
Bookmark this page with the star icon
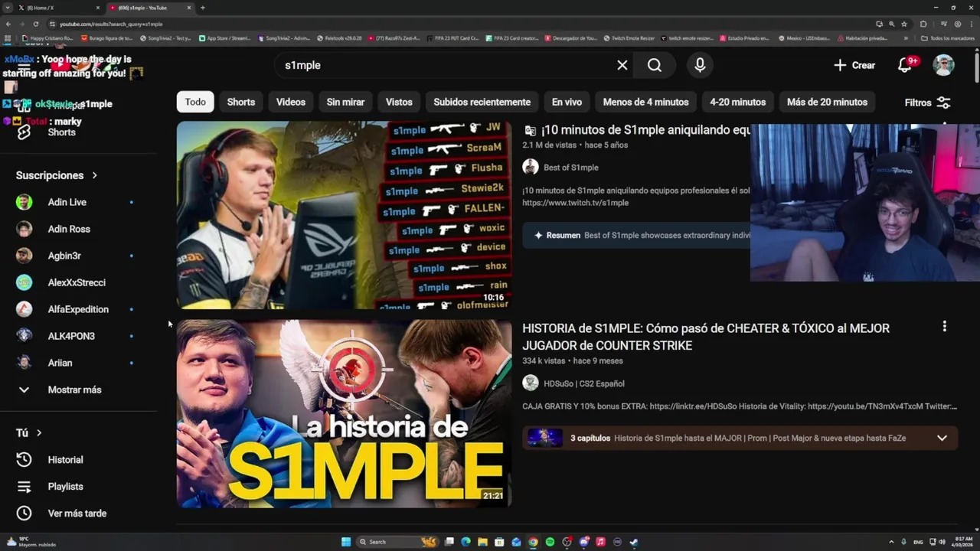click(904, 24)
